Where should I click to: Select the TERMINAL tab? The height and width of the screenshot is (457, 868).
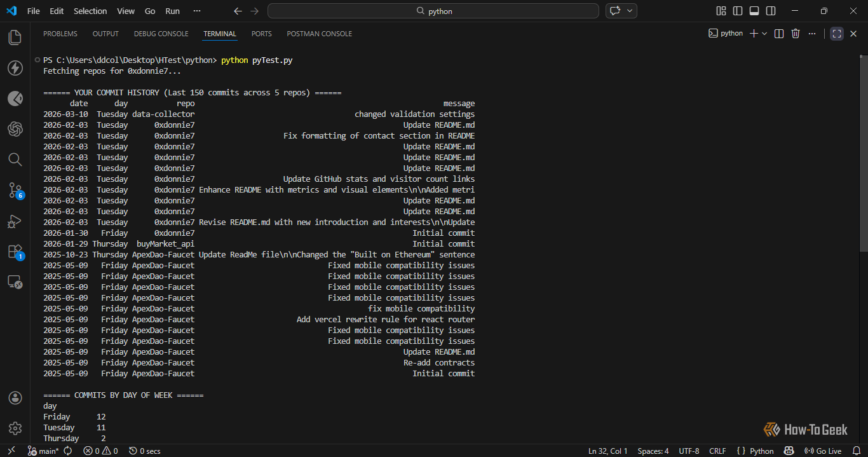click(x=220, y=34)
